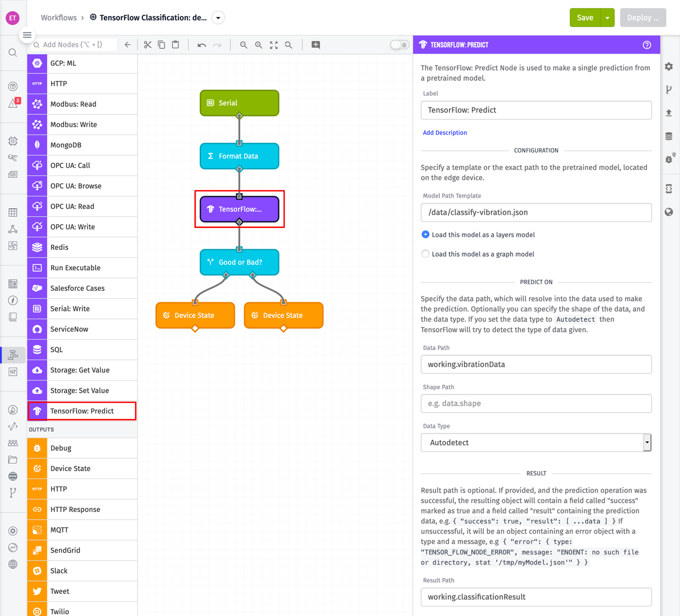Go to the Workflows breadcrumb
680x616 pixels.
tap(58, 18)
